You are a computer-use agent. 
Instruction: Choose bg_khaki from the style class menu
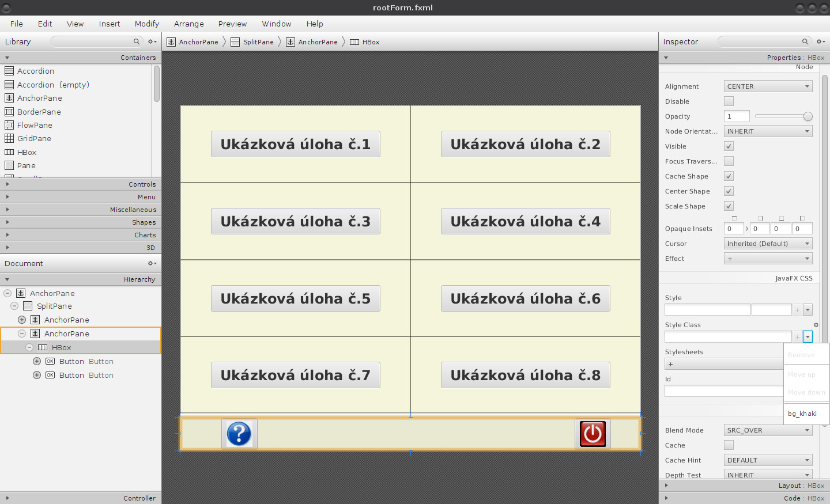(x=802, y=413)
